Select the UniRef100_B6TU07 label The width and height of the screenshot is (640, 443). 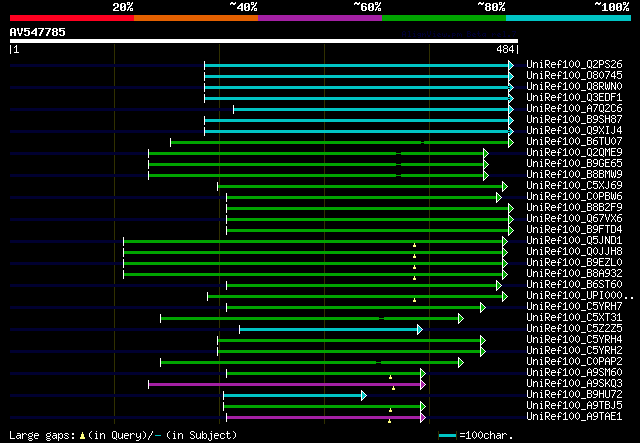574,142
